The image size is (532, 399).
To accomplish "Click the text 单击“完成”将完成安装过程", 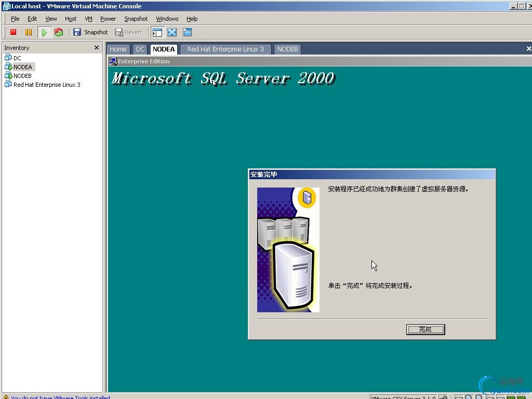I will tap(370, 286).
